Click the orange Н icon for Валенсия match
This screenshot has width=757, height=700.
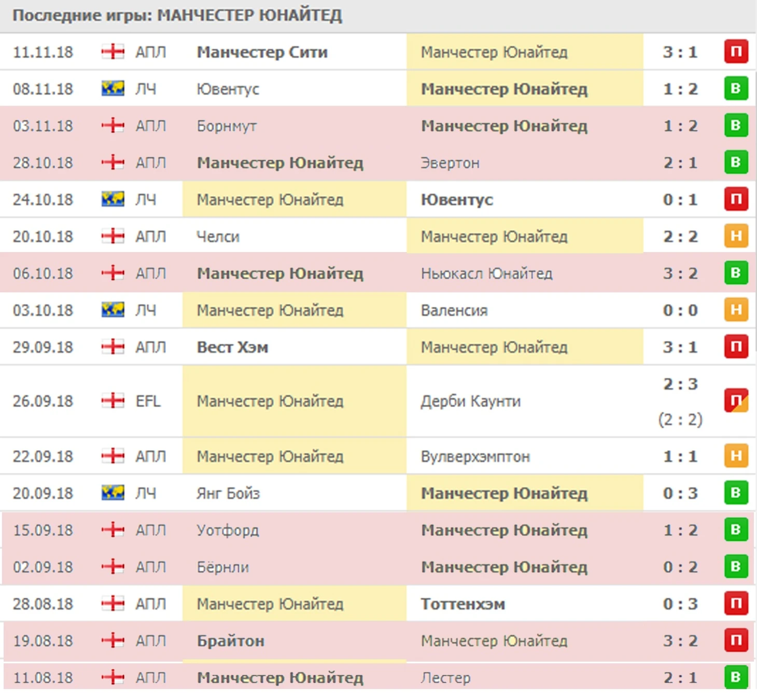(736, 310)
